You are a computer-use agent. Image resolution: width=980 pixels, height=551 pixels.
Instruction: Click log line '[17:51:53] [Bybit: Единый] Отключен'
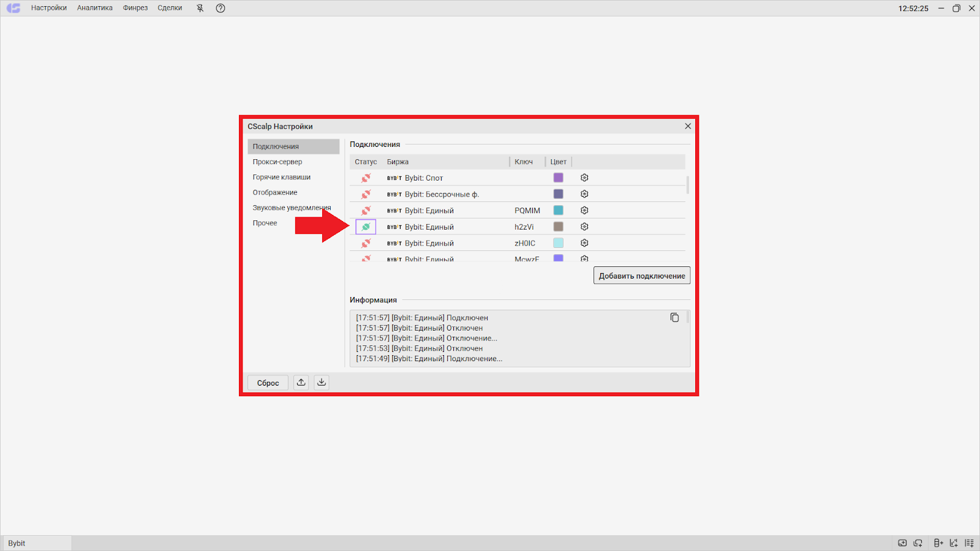(419, 348)
